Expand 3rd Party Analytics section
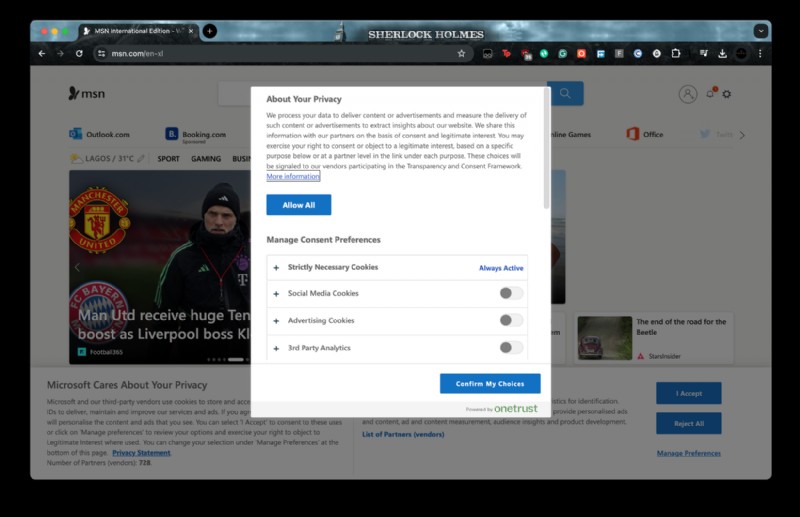The image size is (800, 517). pos(276,349)
